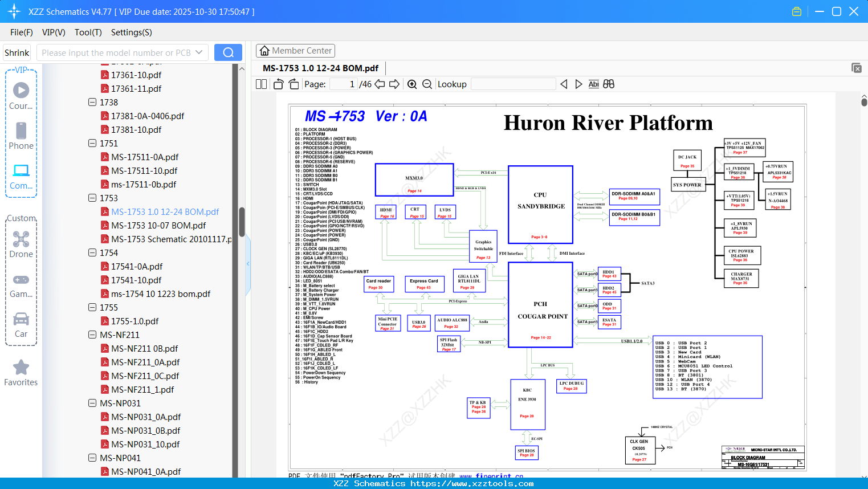Click the Lookup text field

pyautogui.click(x=514, y=84)
